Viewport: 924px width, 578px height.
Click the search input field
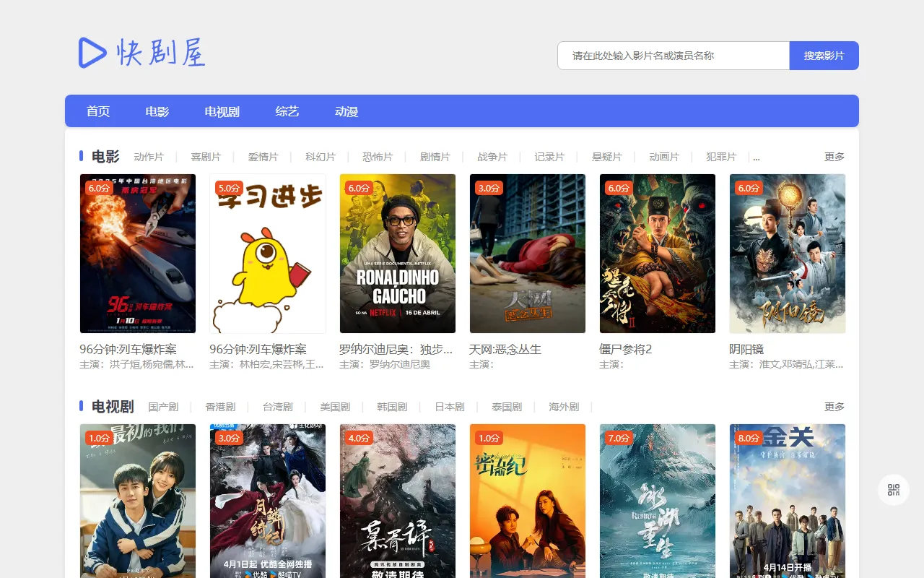pos(673,56)
